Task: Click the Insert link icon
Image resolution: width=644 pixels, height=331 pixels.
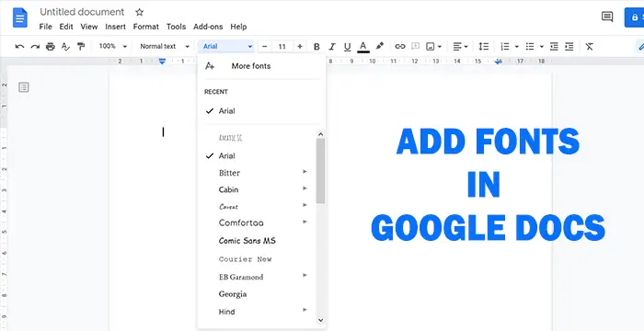Action: 400,46
